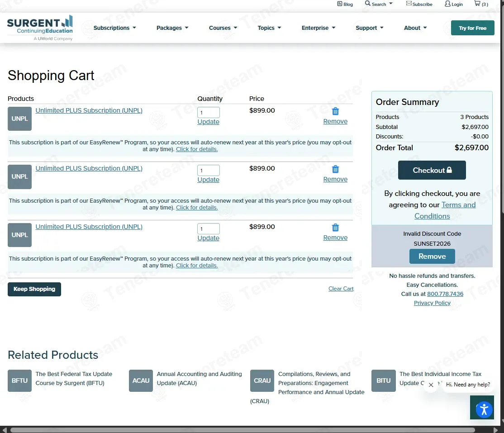Image resolution: width=504 pixels, height=433 pixels.
Task: Open the Blog link icon in top bar
Action: (x=339, y=4)
